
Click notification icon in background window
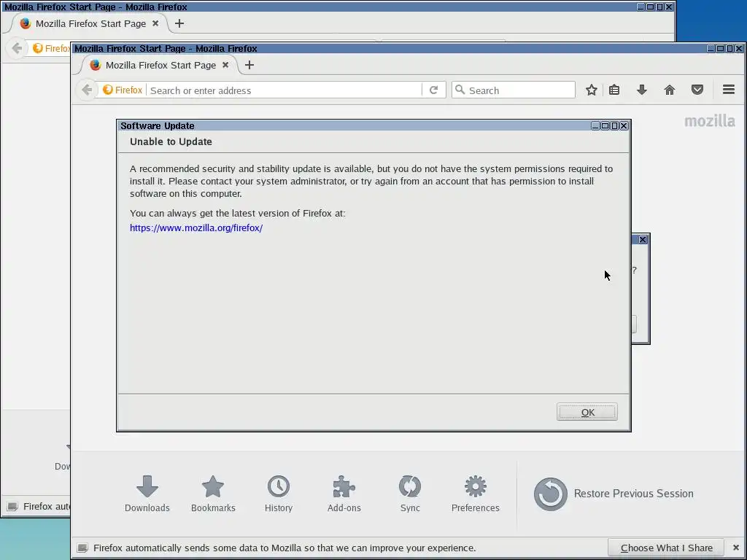tap(12, 506)
